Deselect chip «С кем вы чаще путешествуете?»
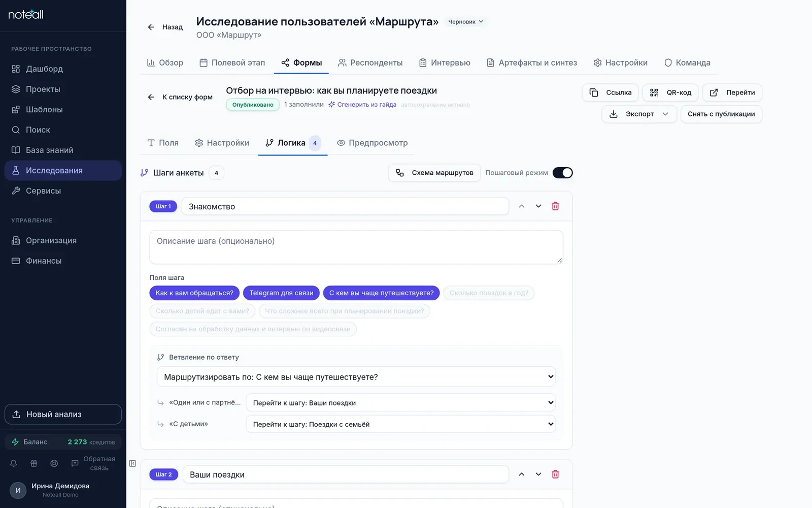This screenshot has width=812, height=508. pyautogui.click(x=381, y=293)
